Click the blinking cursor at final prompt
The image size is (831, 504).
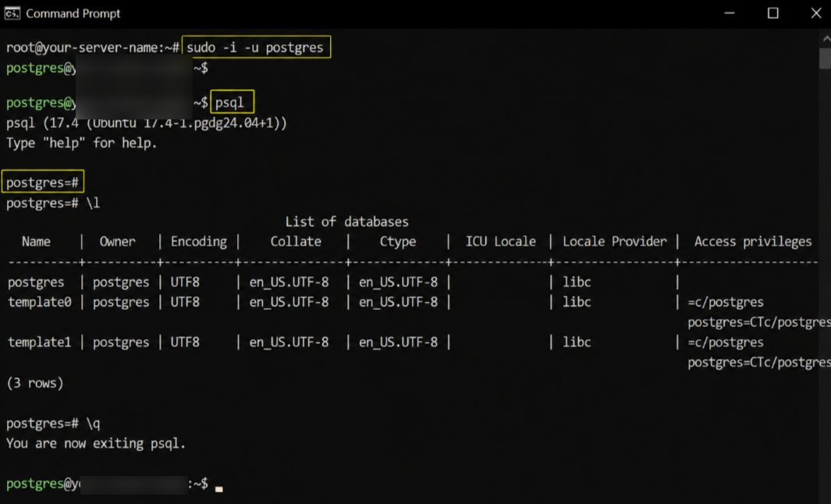(x=219, y=489)
